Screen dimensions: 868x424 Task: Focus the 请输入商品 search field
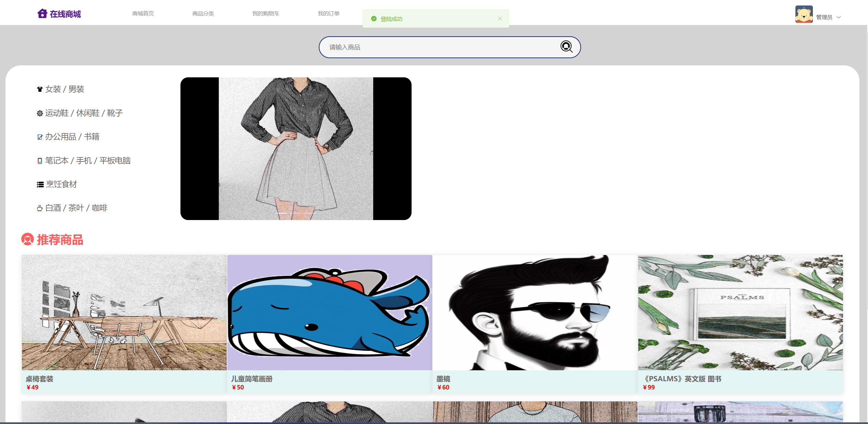tap(438, 47)
